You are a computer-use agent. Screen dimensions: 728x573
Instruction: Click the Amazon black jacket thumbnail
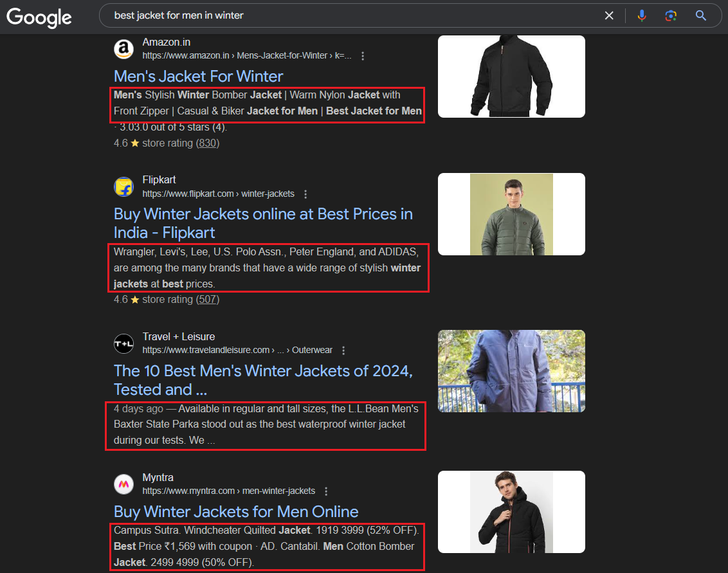pyautogui.click(x=511, y=77)
